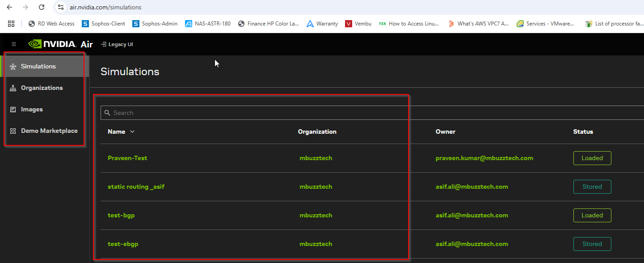Reload the page with the refresh icon
This screenshot has width=644, height=263.
(42, 7)
